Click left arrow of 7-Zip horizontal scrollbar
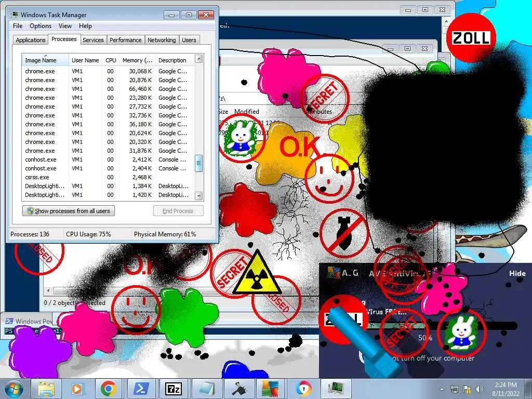 coord(48,290)
